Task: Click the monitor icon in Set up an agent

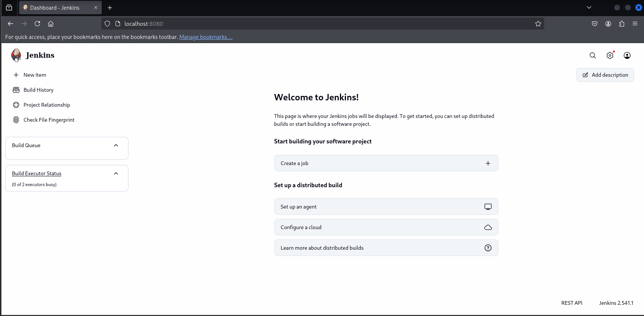Action: (488, 207)
